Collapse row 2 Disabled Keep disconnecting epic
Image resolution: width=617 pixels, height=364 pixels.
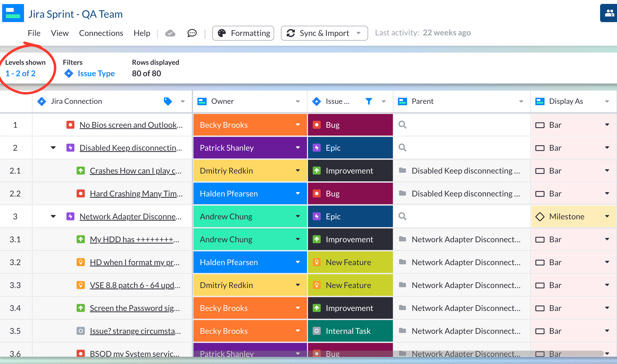pos(53,148)
